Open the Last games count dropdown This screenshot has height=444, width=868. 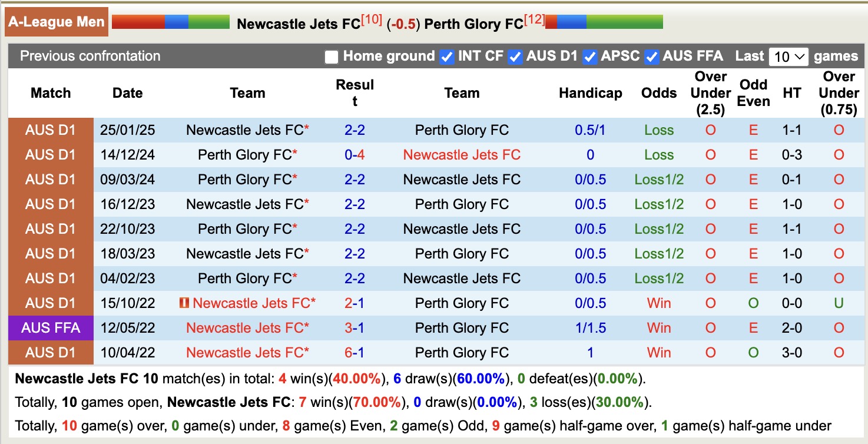[788, 57]
